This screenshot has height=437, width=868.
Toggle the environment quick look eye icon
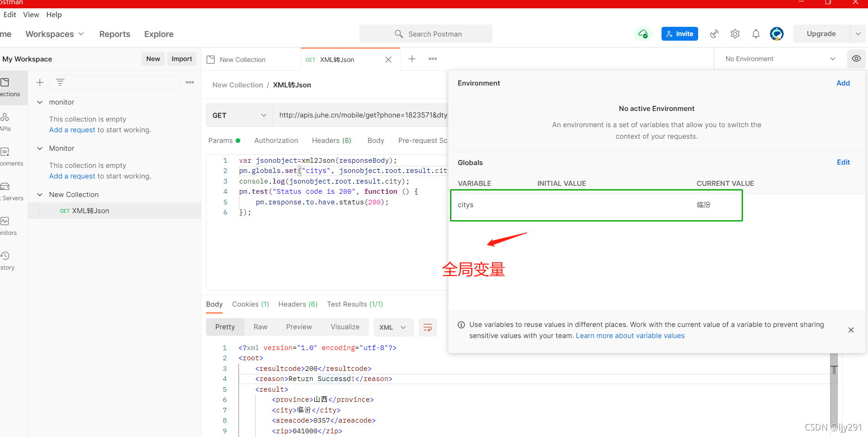pos(856,59)
